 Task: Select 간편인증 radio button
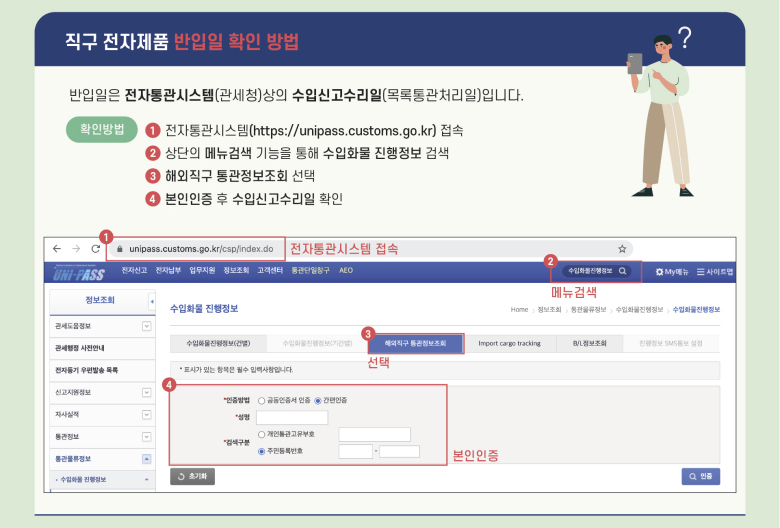(318, 401)
